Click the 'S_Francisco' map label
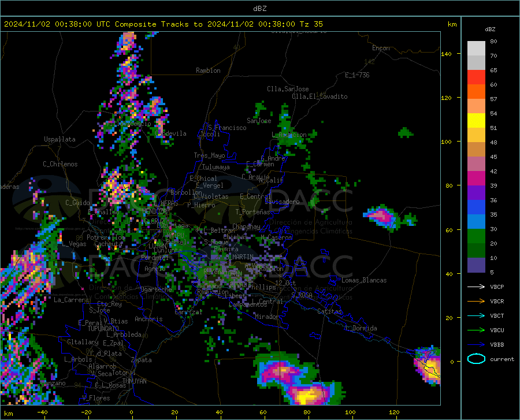Image resolution: width=520 pixels, height=420 pixels. tap(227, 128)
